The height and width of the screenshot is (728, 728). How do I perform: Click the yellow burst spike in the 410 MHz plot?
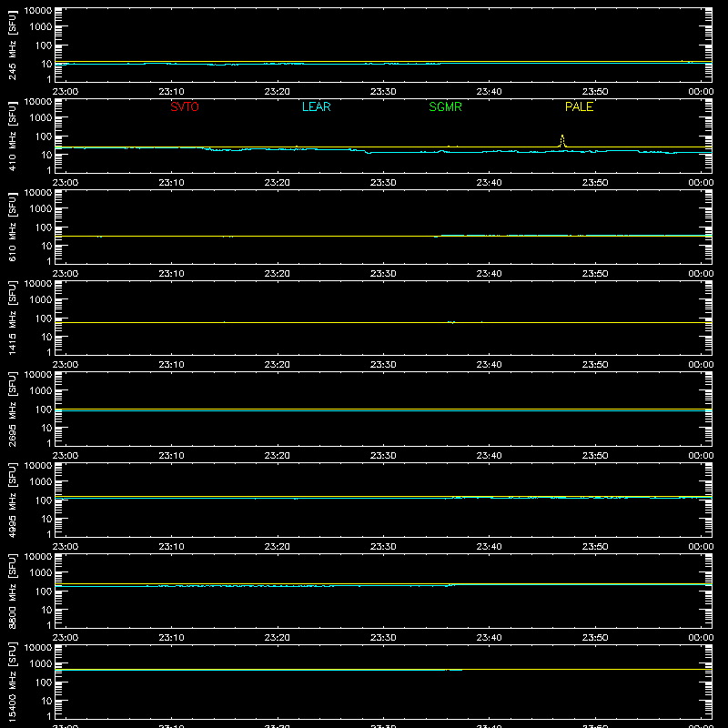[x=562, y=141]
